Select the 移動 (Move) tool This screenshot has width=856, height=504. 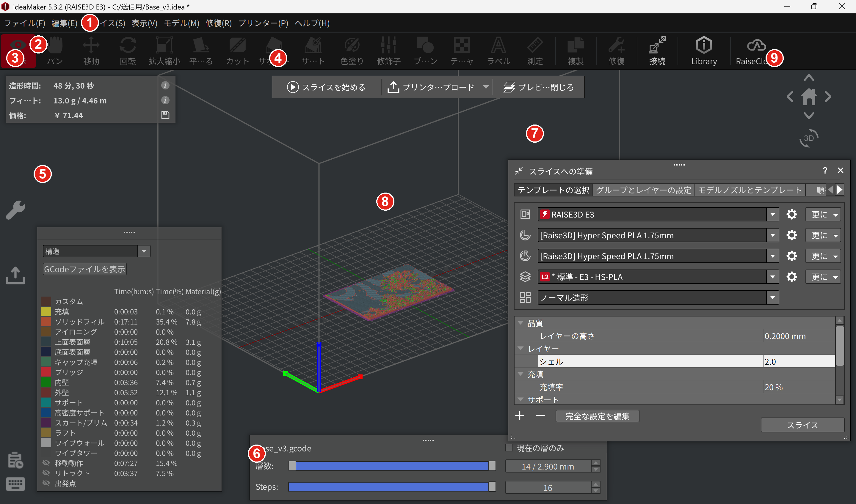91,51
